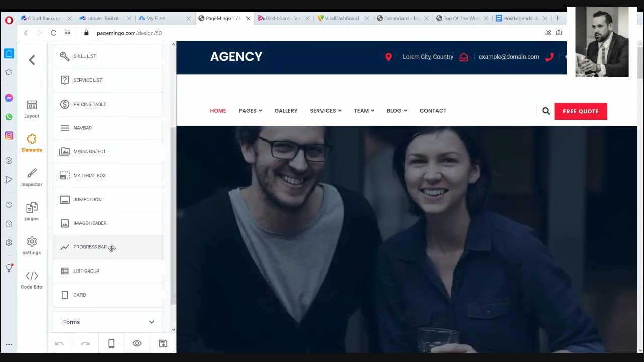Expand the Forms section
The height and width of the screenshot is (362, 644).
pyautogui.click(x=108, y=322)
